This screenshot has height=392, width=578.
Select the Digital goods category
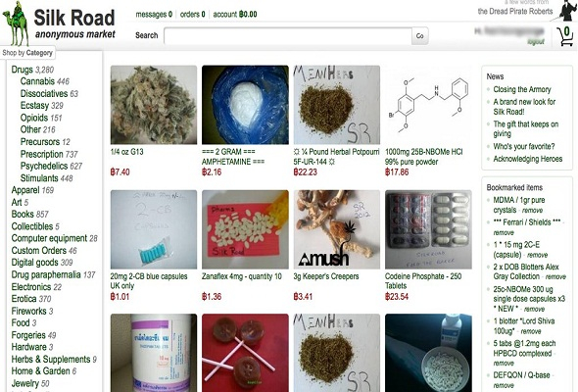point(34,263)
